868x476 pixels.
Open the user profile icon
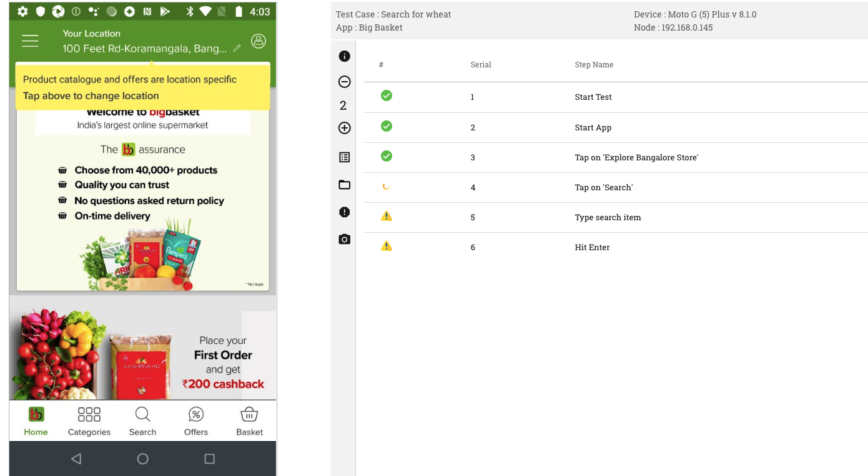[x=259, y=41]
